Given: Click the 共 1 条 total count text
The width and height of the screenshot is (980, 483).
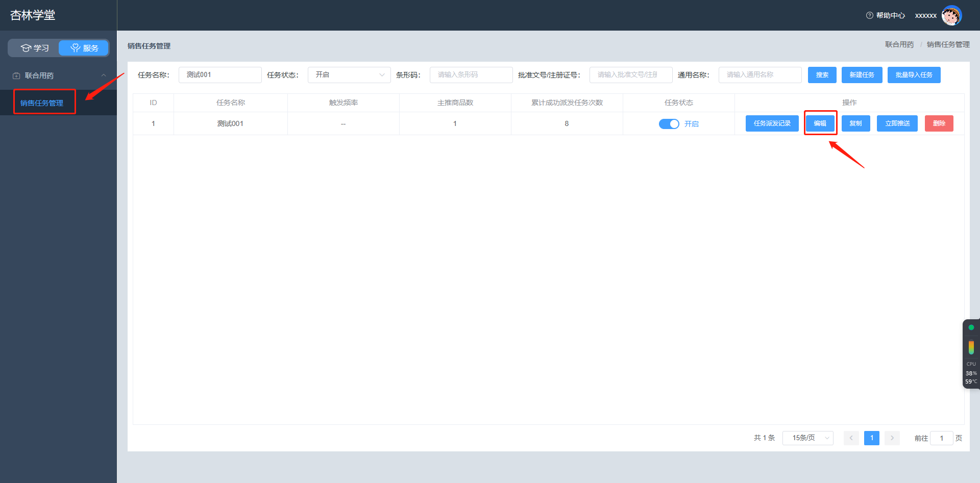Looking at the screenshot, I should click(x=764, y=438).
